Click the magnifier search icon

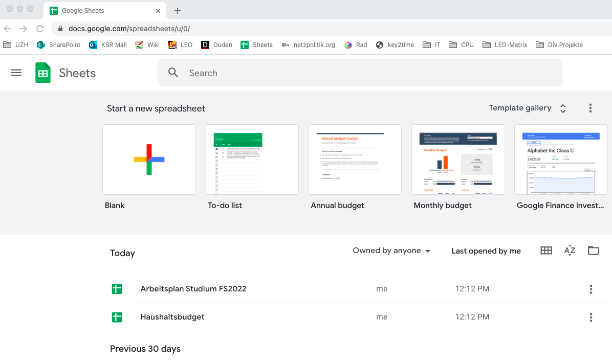coord(173,73)
